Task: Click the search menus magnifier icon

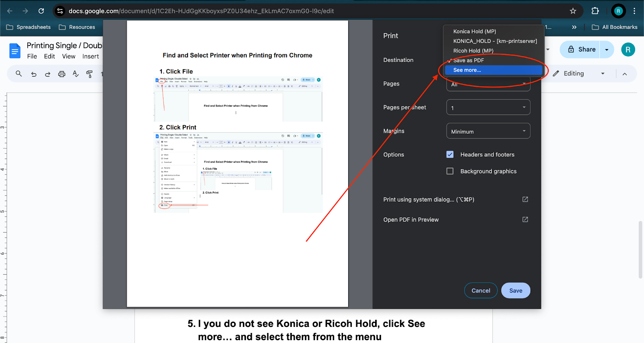Action: coord(19,74)
